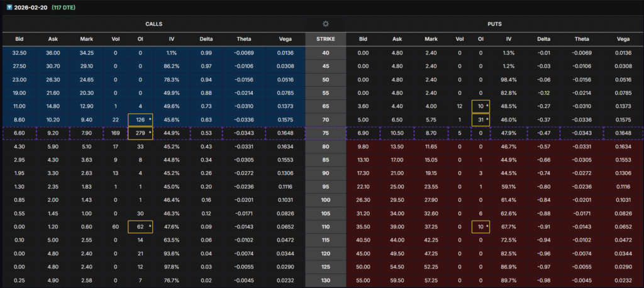644x288 pixels.
Task: Click call ask price 9.20 at strike 75
Action: (53, 133)
